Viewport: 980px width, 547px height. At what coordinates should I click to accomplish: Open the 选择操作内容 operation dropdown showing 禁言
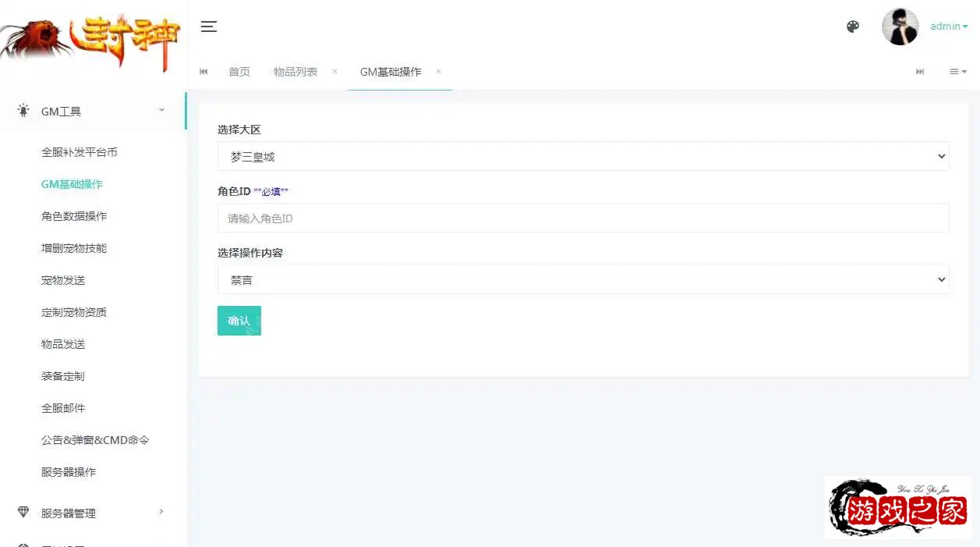[x=583, y=279]
